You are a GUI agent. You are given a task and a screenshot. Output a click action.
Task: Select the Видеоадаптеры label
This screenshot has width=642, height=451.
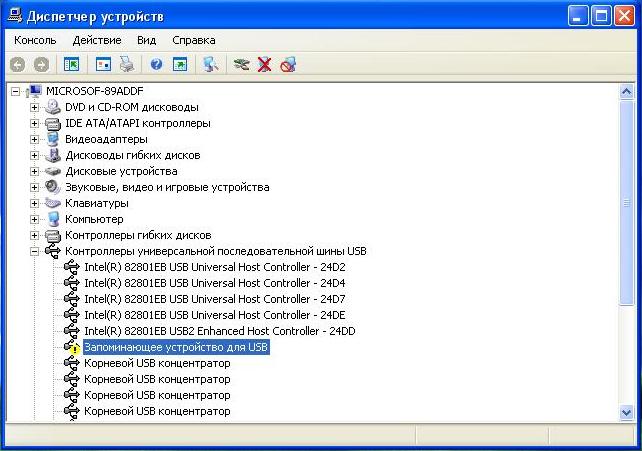point(106,139)
